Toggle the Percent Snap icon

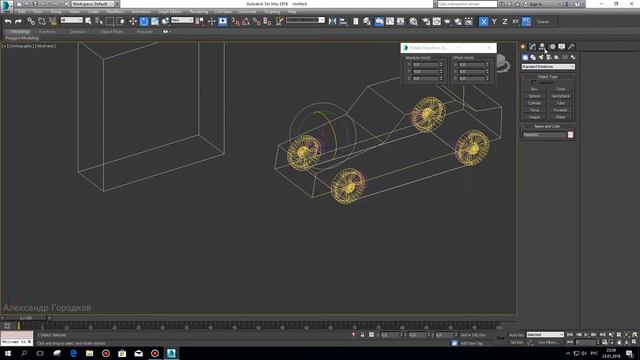coord(256,21)
